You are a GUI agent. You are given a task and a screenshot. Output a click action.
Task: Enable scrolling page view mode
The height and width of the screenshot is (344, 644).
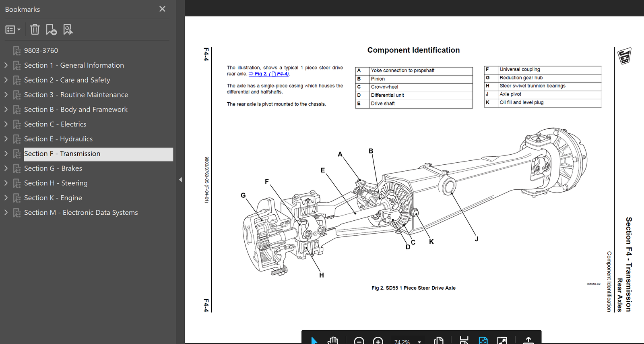(464, 341)
